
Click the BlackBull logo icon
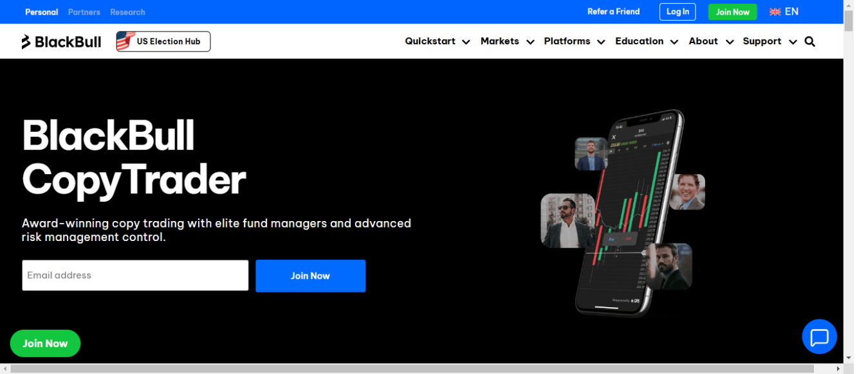24,41
